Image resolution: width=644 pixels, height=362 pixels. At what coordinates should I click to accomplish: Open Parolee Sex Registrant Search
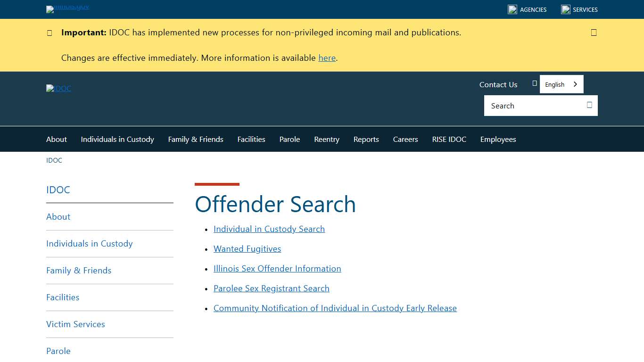[x=271, y=288]
